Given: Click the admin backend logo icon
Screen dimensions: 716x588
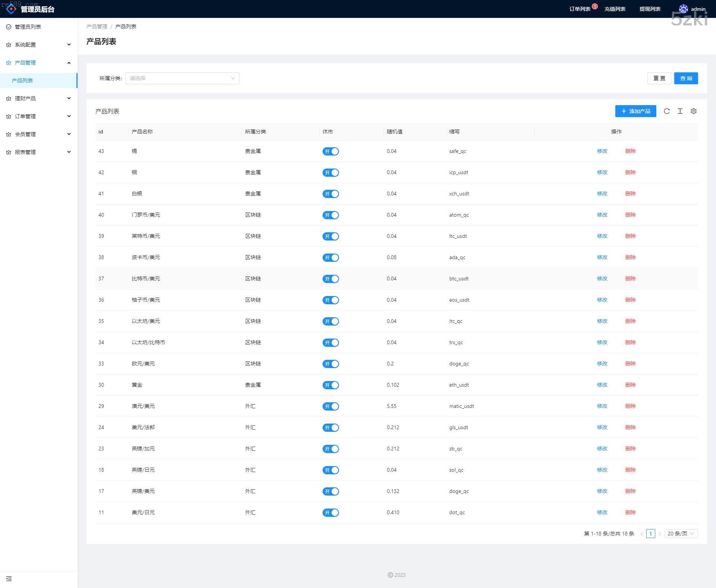Looking at the screenshot, I should click(x=11, y=9).
